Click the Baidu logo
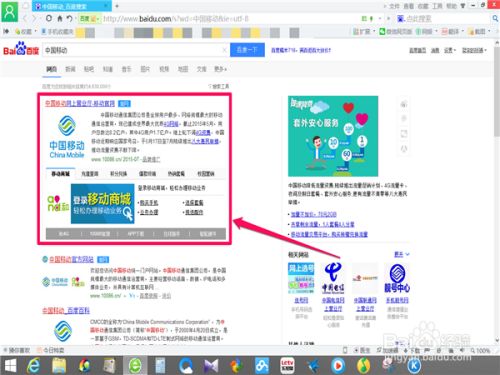500x375 pixels. click(x=21, y=49)
